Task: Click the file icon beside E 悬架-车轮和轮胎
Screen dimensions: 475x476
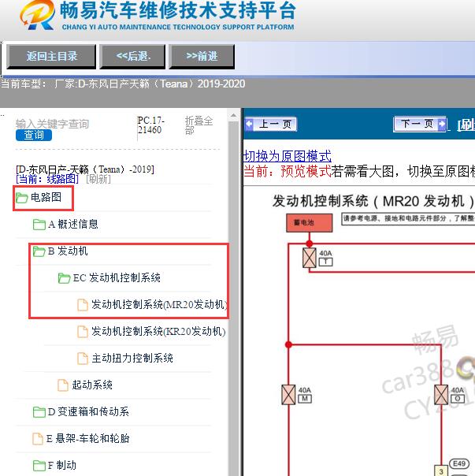Action: click(x=38, y=439)
